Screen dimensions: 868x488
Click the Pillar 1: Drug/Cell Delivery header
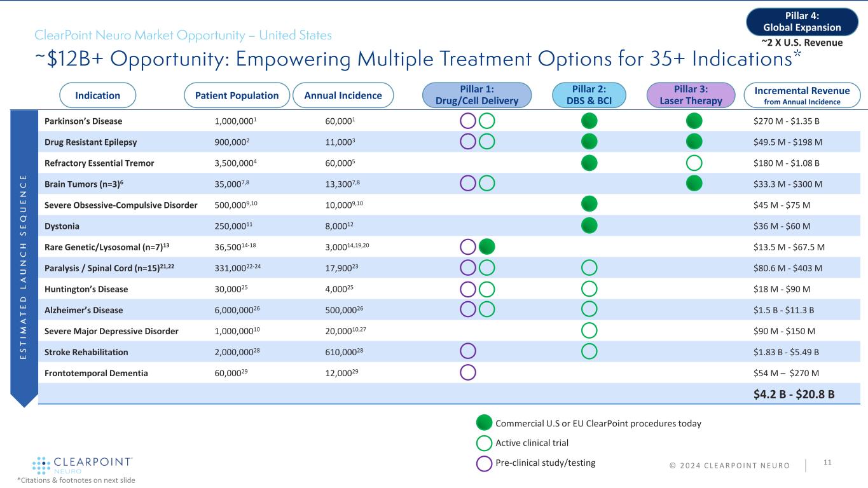(477, 95)
